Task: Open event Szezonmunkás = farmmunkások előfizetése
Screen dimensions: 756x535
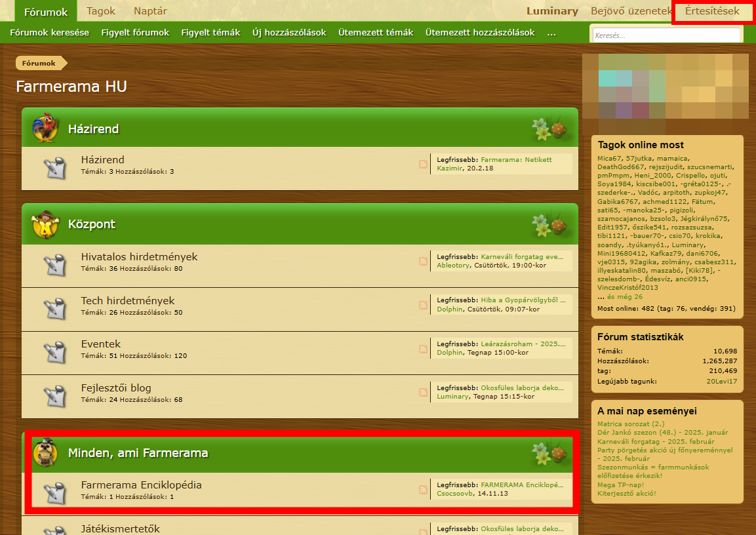Action: pos(653,471)
